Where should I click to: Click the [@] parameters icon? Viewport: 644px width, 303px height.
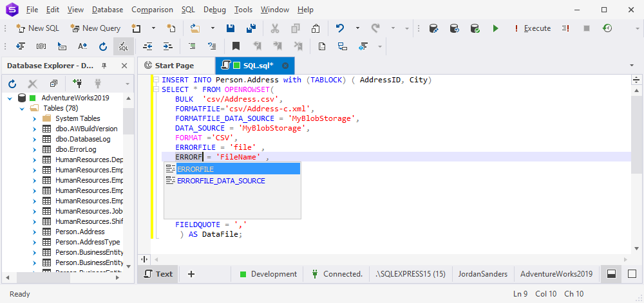pos(41,46)
